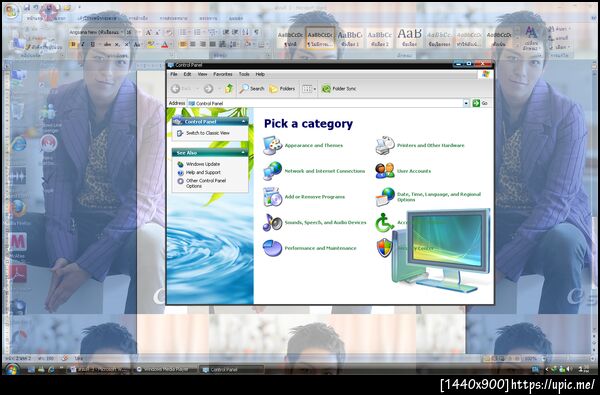Go up one folder level
Image resolution: width=600 pixels, height=395 pixels.
pos(229,89)
